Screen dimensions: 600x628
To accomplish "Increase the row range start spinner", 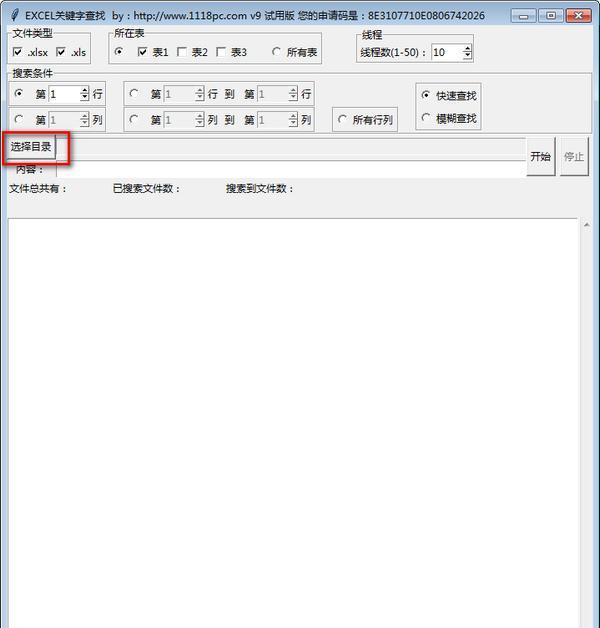I will 199,90.
